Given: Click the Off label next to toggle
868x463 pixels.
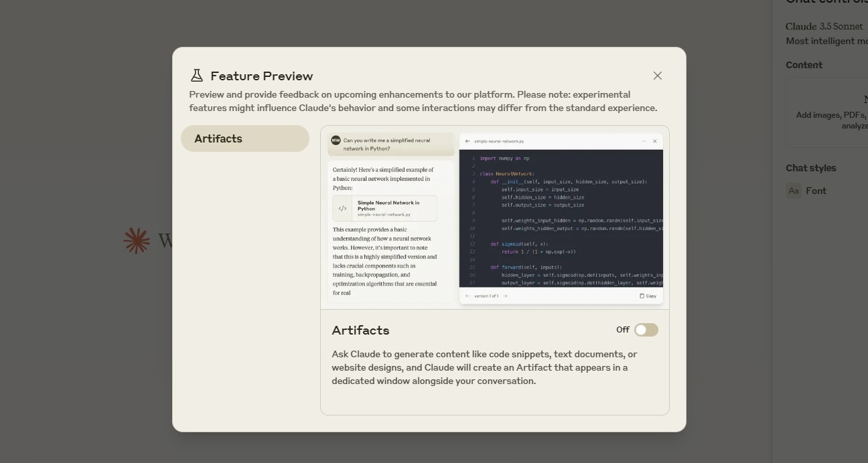Looking at the screenshot, I should point(623,330).
